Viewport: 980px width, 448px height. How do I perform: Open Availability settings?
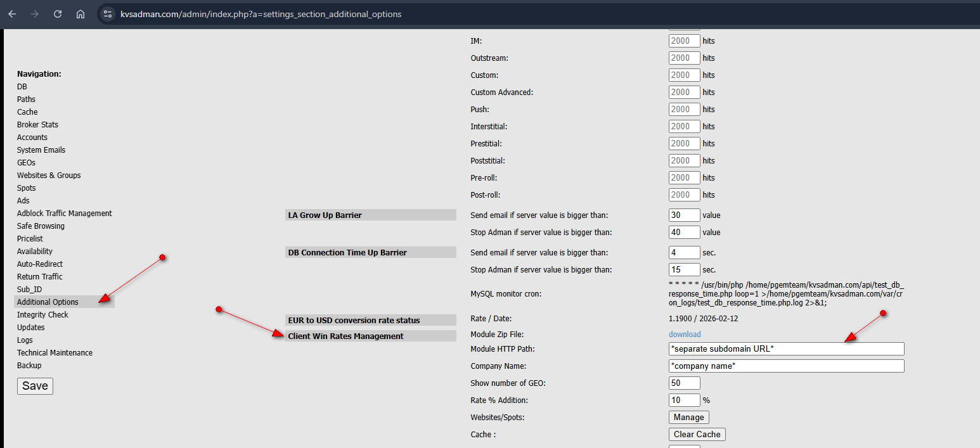tap(35, 252)
